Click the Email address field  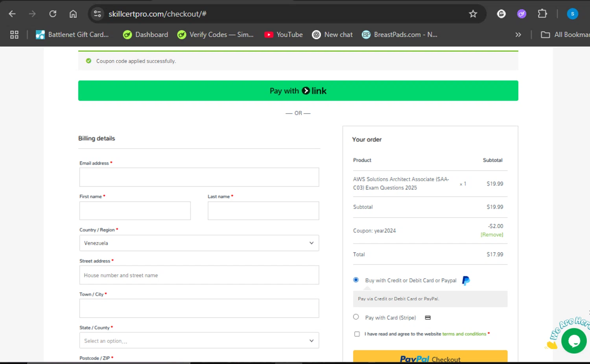199,177
